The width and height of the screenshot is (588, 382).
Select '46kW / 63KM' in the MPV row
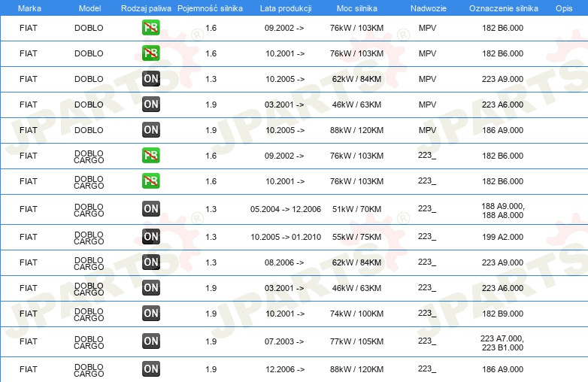coord(356,105)
